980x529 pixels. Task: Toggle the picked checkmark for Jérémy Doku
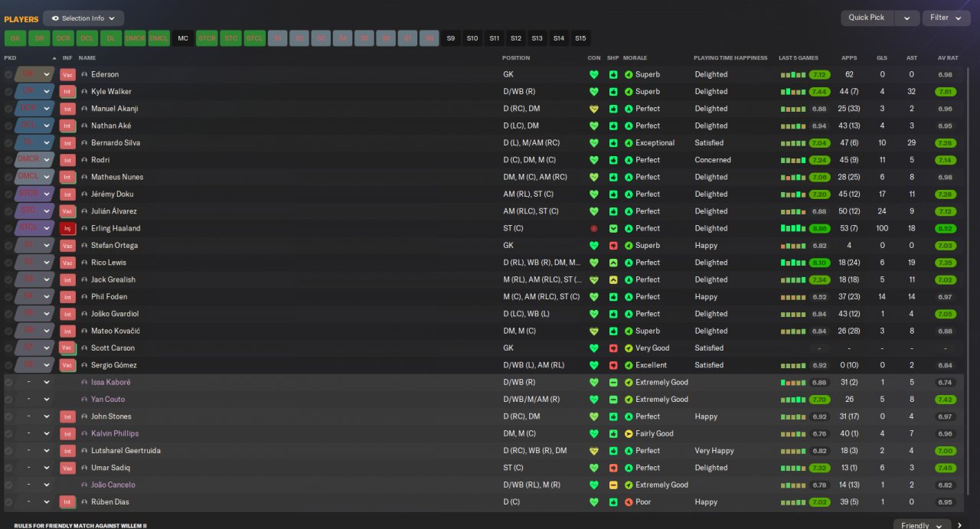8,194
